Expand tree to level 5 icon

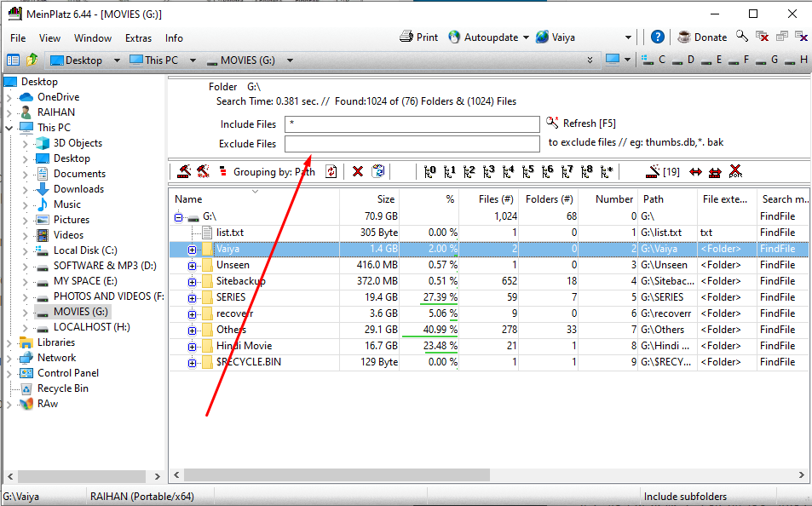pyautogui.click(x=527, y=171)
